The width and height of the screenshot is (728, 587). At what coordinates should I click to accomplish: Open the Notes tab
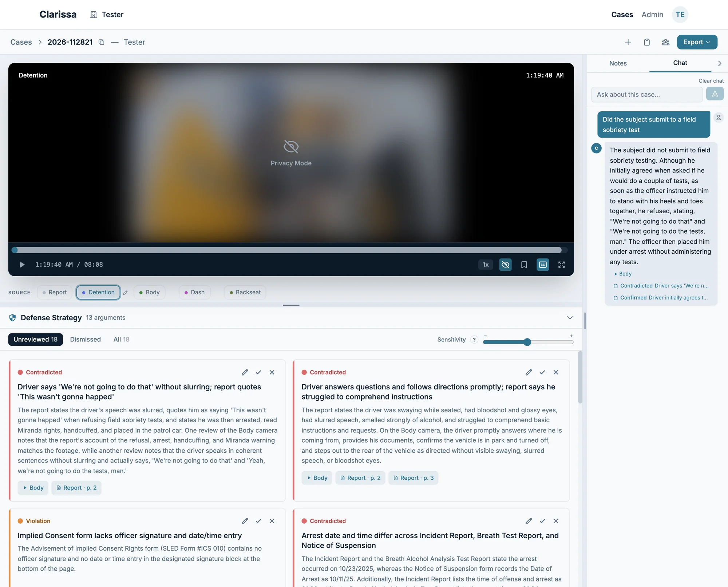618,63
